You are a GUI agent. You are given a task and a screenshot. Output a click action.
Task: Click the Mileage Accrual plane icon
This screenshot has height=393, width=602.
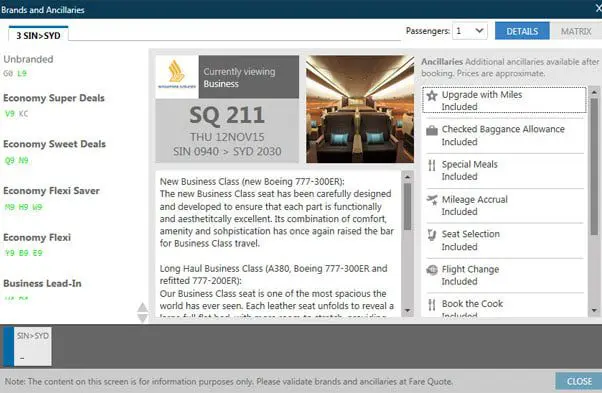[x=432, y=200]
